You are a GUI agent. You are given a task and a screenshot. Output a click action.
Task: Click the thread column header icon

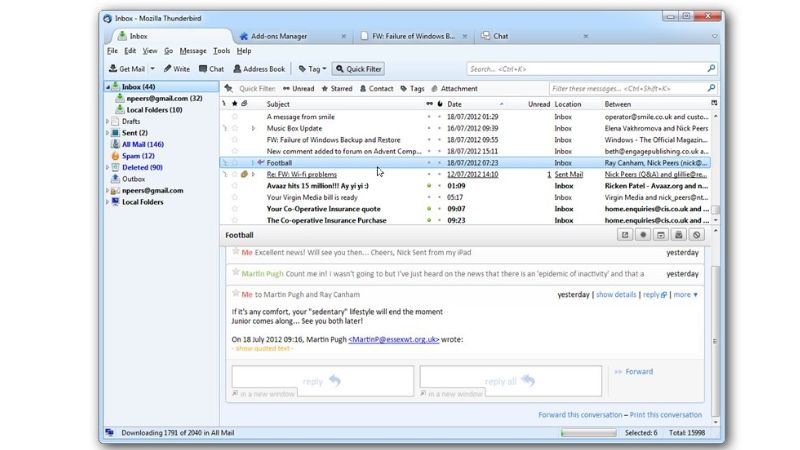(224, 104)
